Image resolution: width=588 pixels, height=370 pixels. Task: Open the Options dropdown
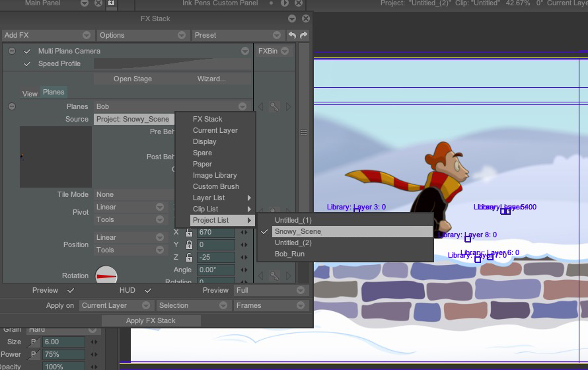click(142, 35)
